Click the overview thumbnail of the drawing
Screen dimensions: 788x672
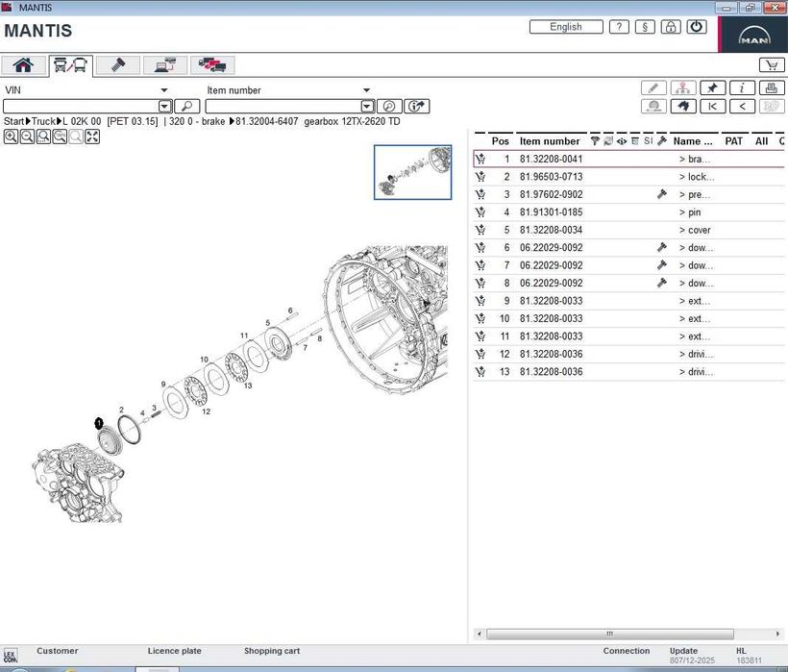412,172
